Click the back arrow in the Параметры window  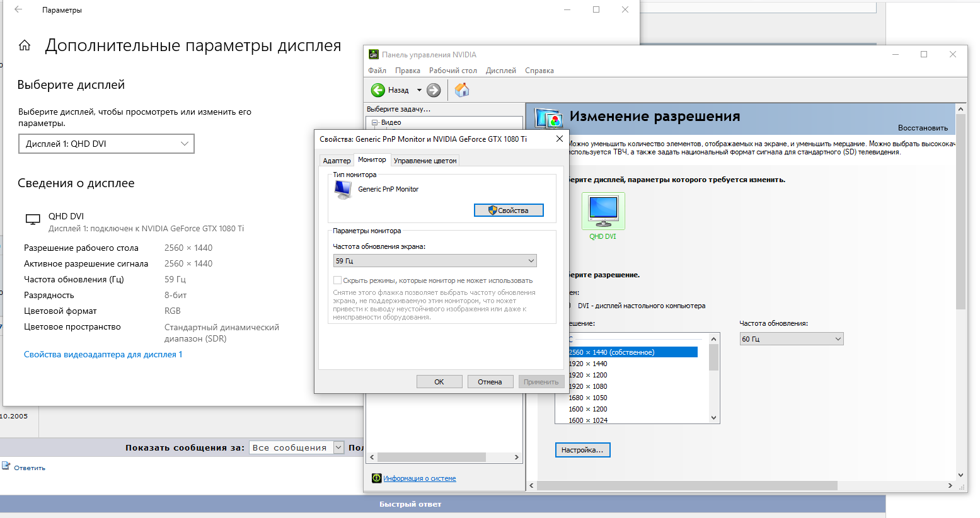pyautogui.click(x=18, y=9)
